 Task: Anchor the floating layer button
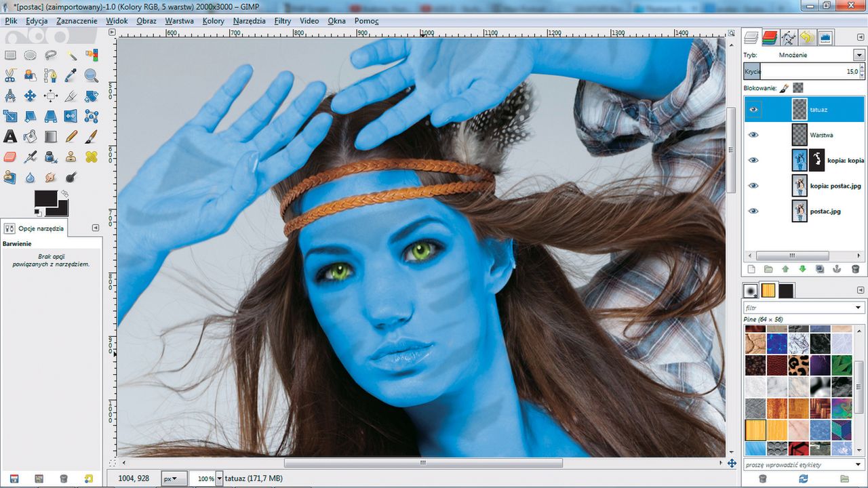(837, 269)
